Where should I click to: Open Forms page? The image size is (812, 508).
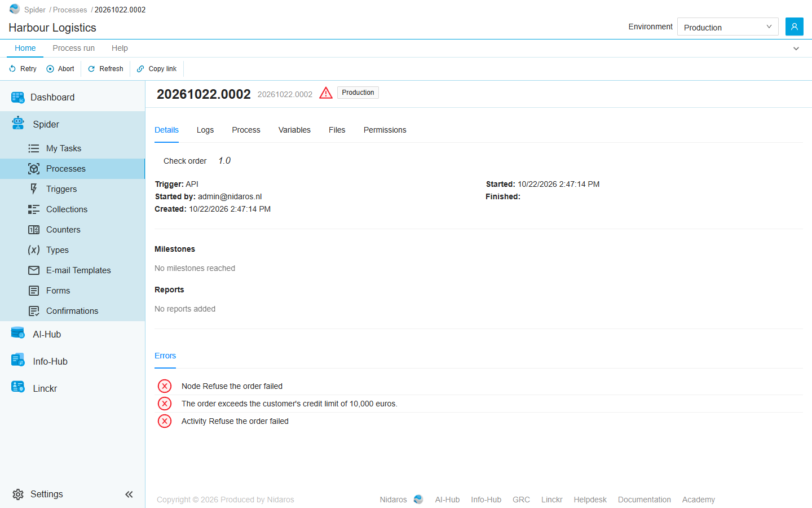coord(72,291)
